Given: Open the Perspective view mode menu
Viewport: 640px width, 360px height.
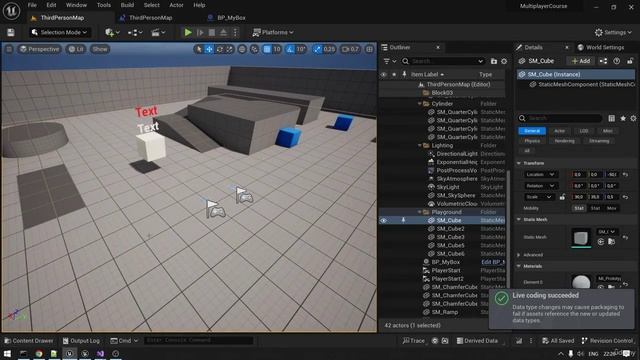Looking at the screenshot, I should pyautogui.click(x=39, y=49).
